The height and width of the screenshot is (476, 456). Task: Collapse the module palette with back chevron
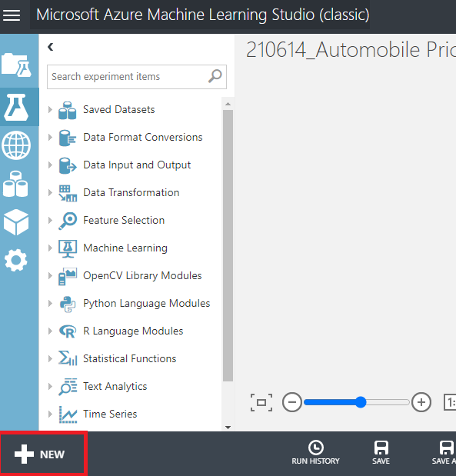point(51,47)
